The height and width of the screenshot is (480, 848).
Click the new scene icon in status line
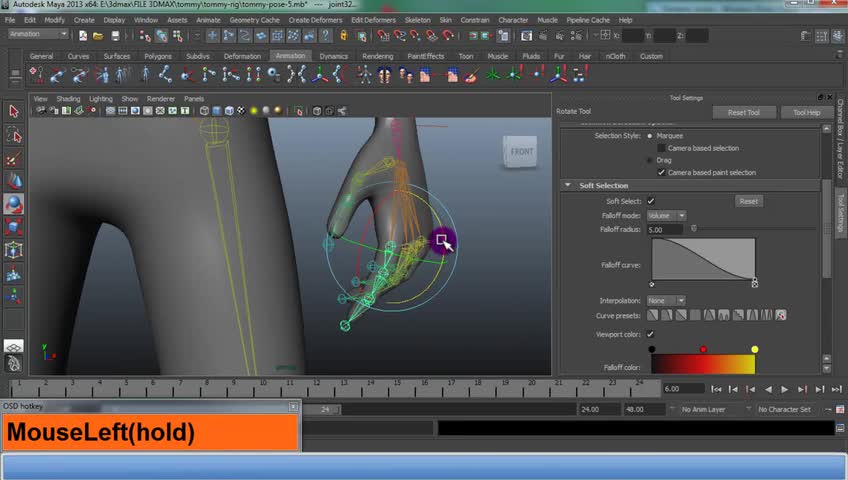click(x=83, y=36)
